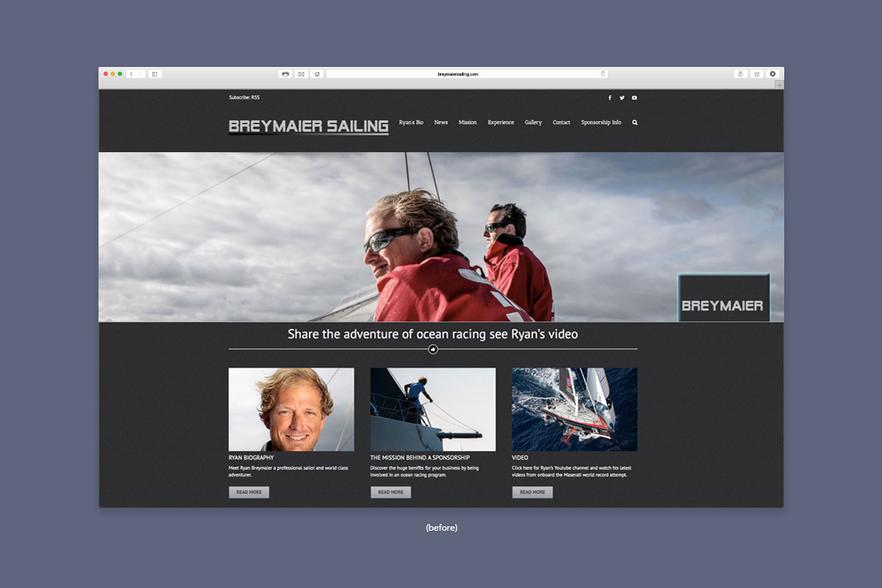Open the YouTube channel icon
The height and width of the screenshot is (588, 882).
pos(634,98)
